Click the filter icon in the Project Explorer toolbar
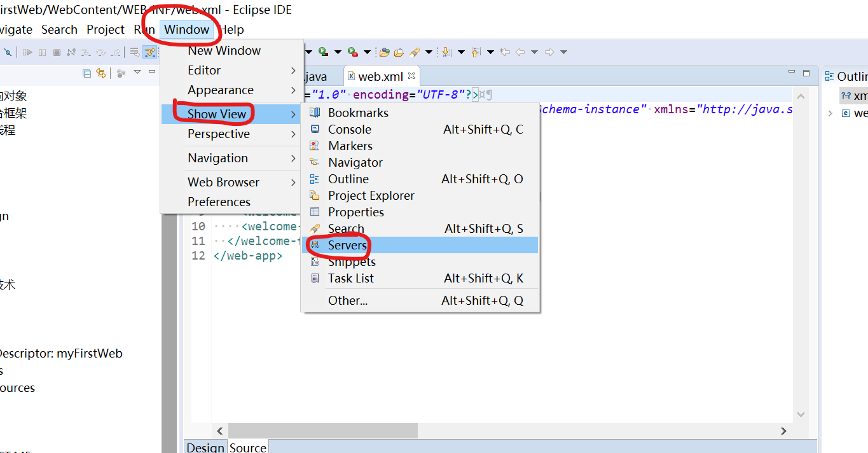Viewport: 868px width, 453px height. click(x=121, y=73)
